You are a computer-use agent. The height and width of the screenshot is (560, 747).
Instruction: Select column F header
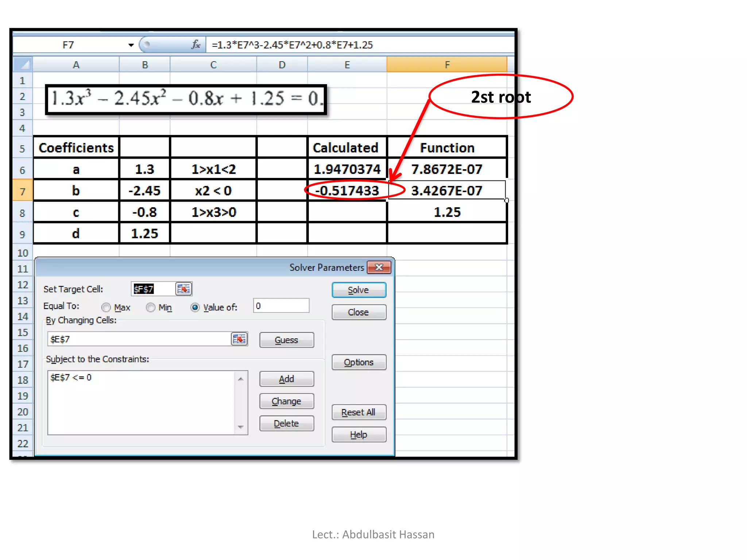click(x=447, y=65)
